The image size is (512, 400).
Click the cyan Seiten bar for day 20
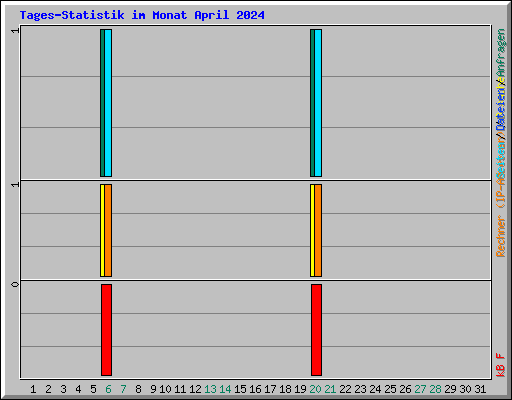318,103
